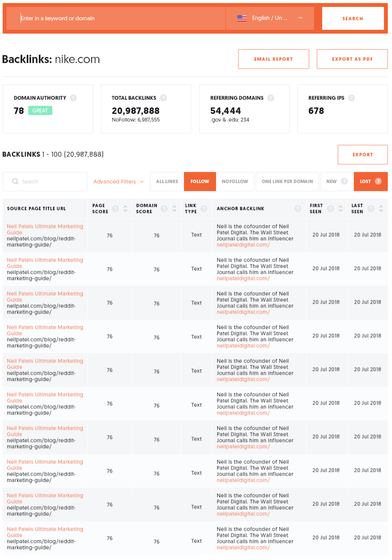Click the help icon on New filter
The height and width of the screenshot is (560, 392).
click(x=344, y=182)
